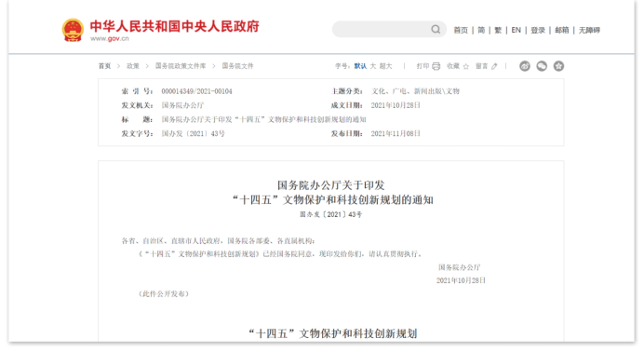Image resolution: width=644 pixels, height=352 pixels.
Task: Click the signature 国务院办公厅 in body
Action: pos(460,267)
